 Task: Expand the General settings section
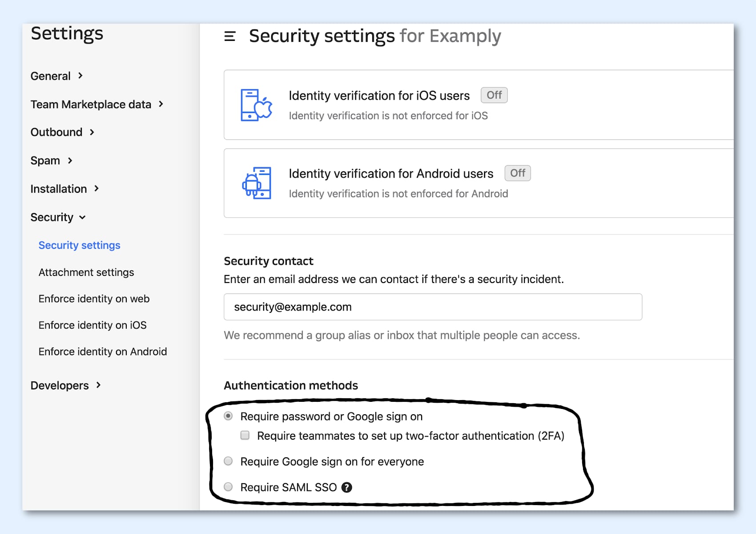56,76
